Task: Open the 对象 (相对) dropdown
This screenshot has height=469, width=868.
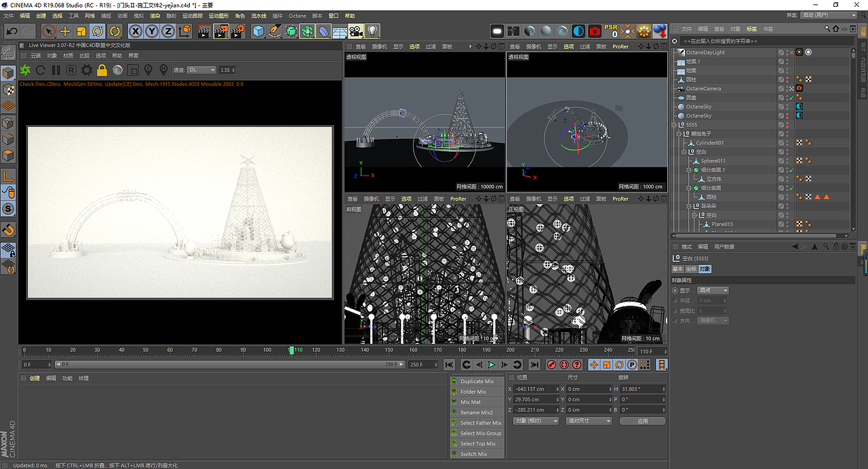Action: point(536,421)
